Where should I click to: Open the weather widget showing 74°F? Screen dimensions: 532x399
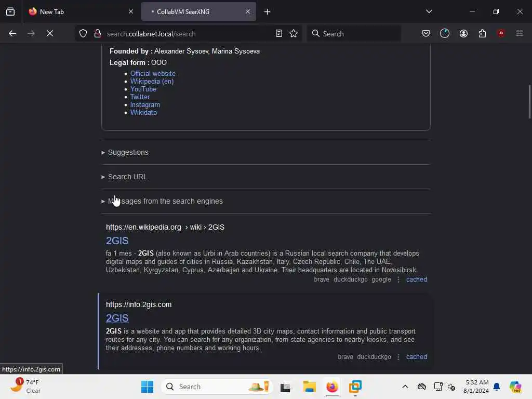click(x=25, y=386)
